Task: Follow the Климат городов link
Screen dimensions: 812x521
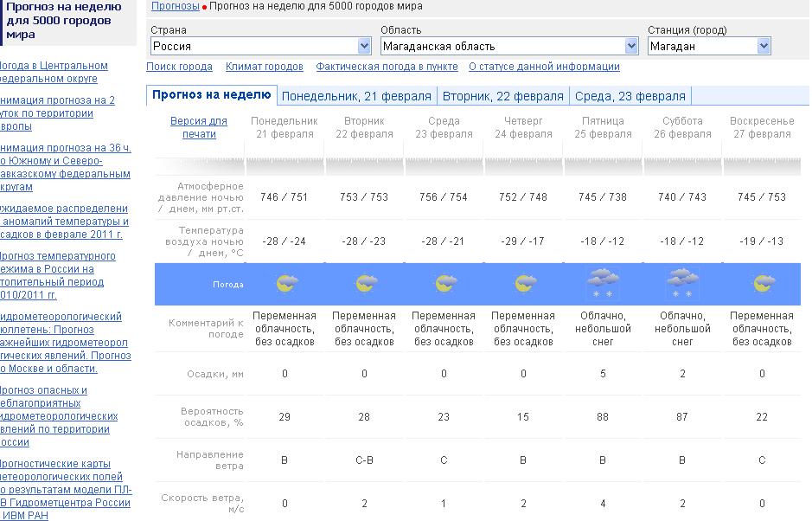Action: [x=264, y=67]
